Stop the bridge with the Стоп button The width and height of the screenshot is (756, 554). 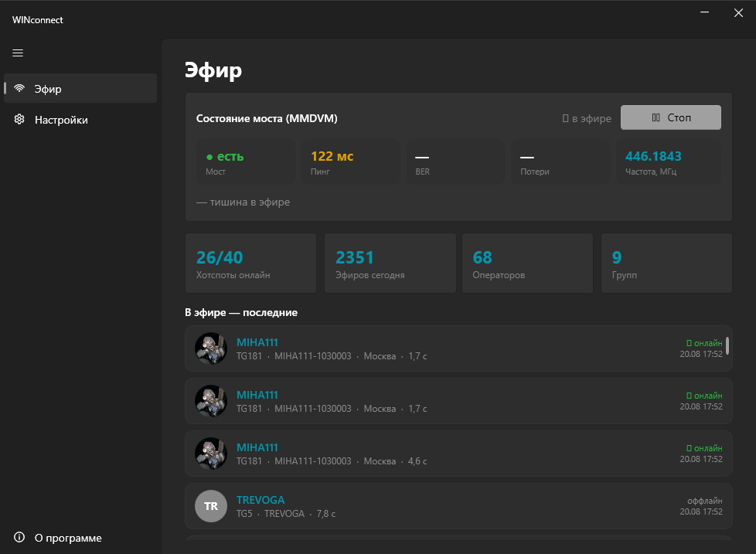[x=671, y=117]
